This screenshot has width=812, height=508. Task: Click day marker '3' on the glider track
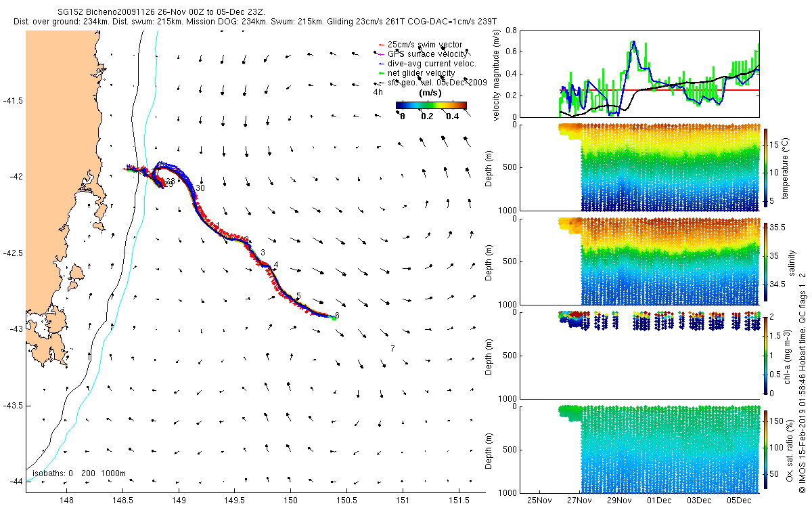coord(263,253)
